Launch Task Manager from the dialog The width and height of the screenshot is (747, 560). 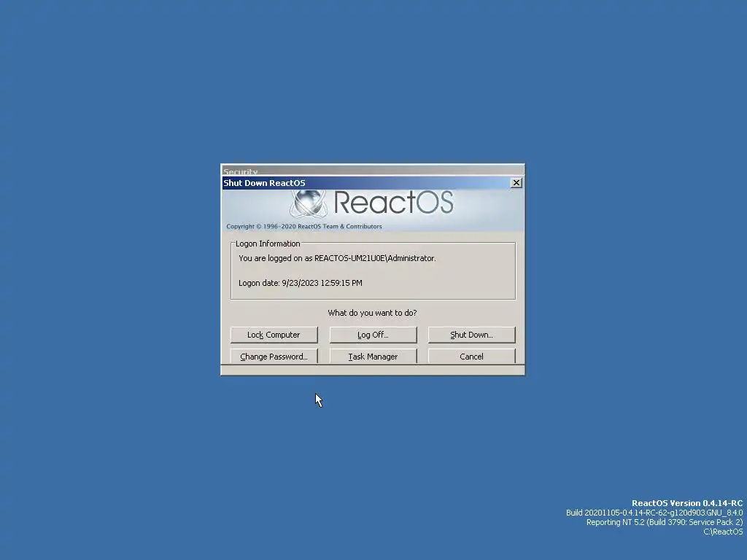[x=373, y=356]
